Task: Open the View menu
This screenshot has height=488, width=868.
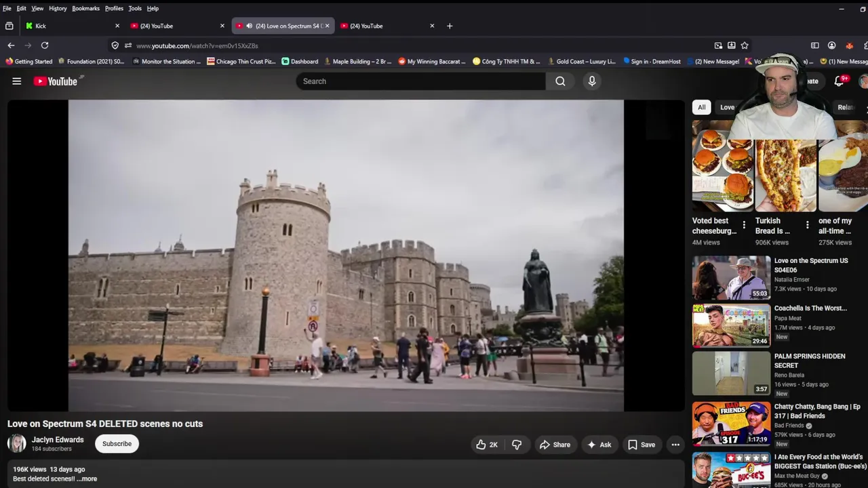Action: 37,8
